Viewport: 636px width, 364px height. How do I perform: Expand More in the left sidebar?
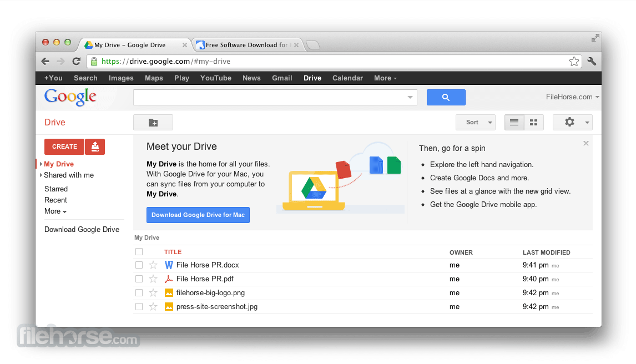[x=55, y=211]
